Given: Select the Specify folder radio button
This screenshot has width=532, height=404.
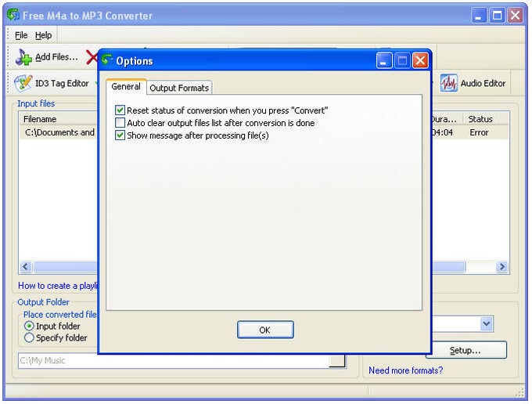Looking at the screenshot, I should click(29, 337).
